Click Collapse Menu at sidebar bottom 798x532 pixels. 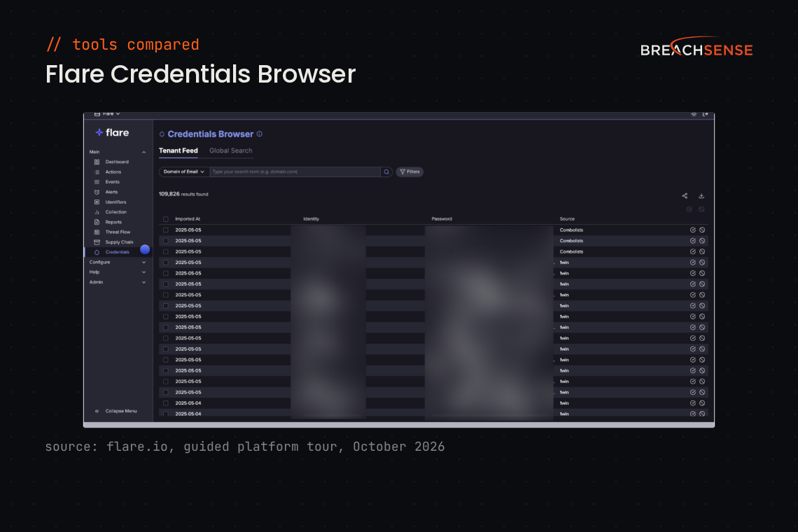(x=116, y=412)
